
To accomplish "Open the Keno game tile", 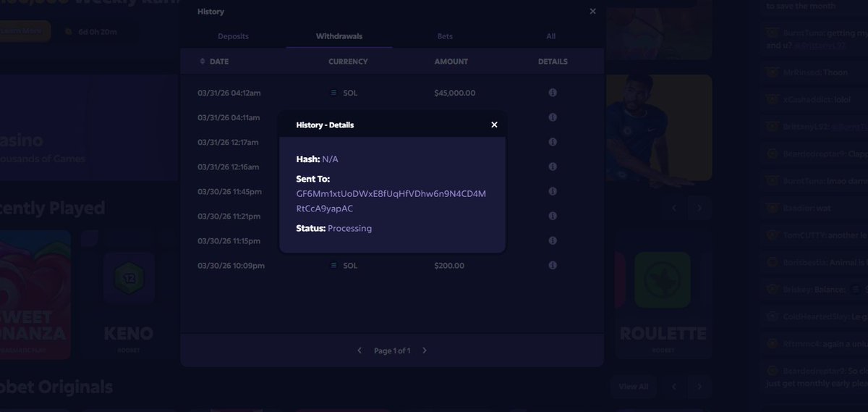I will tap(129, 295).
